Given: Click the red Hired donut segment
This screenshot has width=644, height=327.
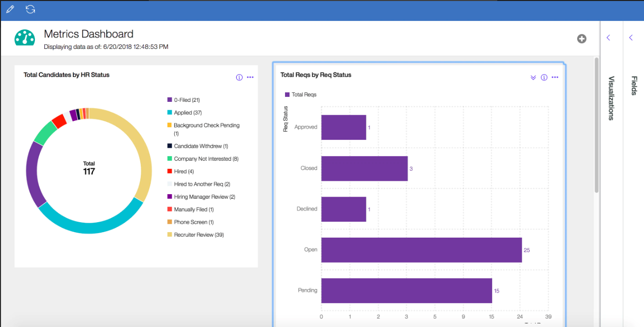Looking at the screenshot, I should (59, 121).
